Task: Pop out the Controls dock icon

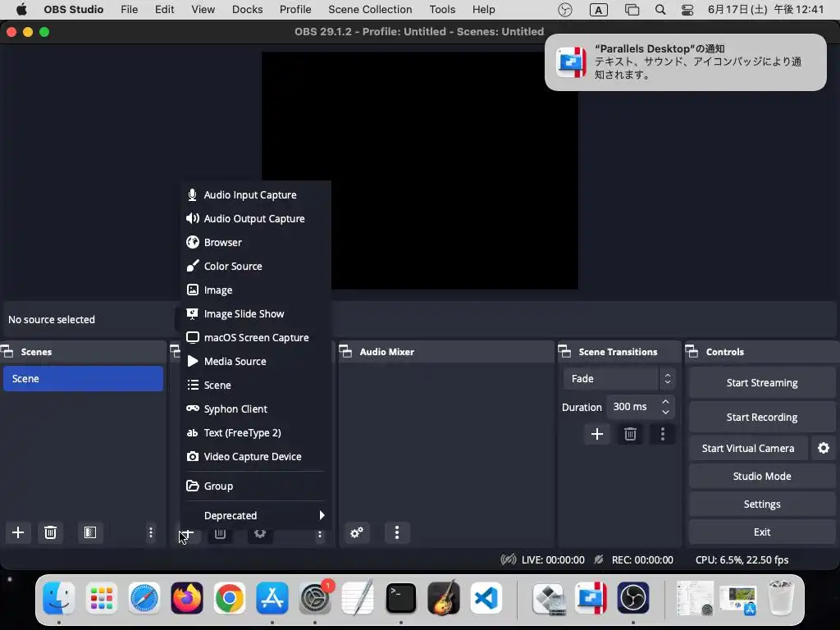Action: [692, 352]
